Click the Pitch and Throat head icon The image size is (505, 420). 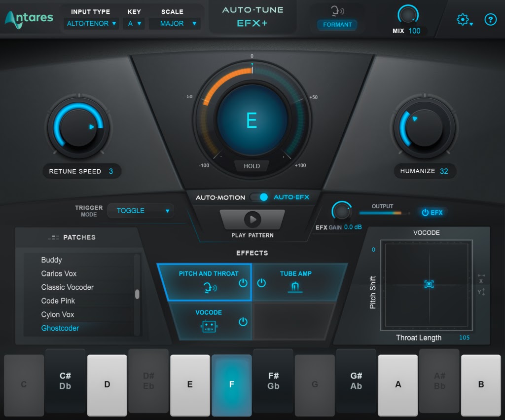(210, 287)
